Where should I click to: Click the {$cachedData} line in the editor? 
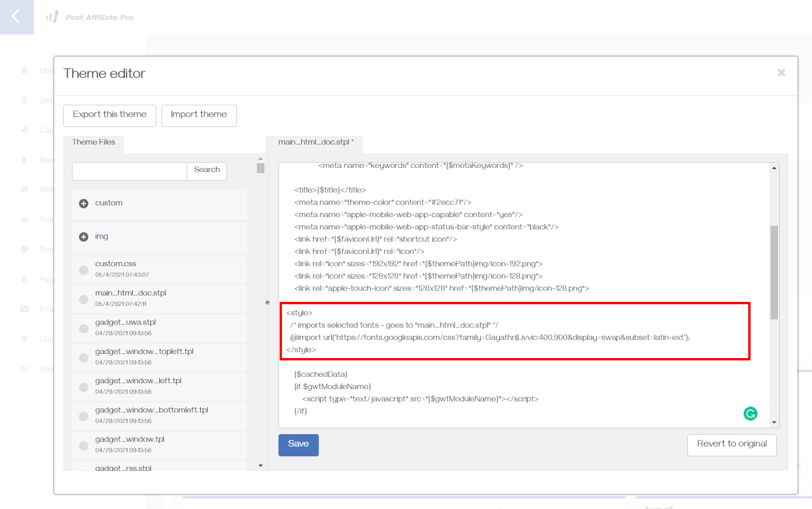[x=321, y=374]
